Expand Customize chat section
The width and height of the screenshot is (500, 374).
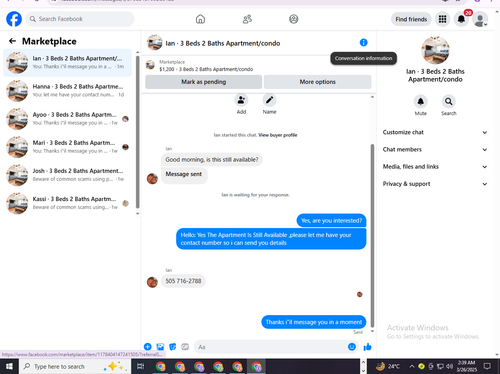(435, 132)
